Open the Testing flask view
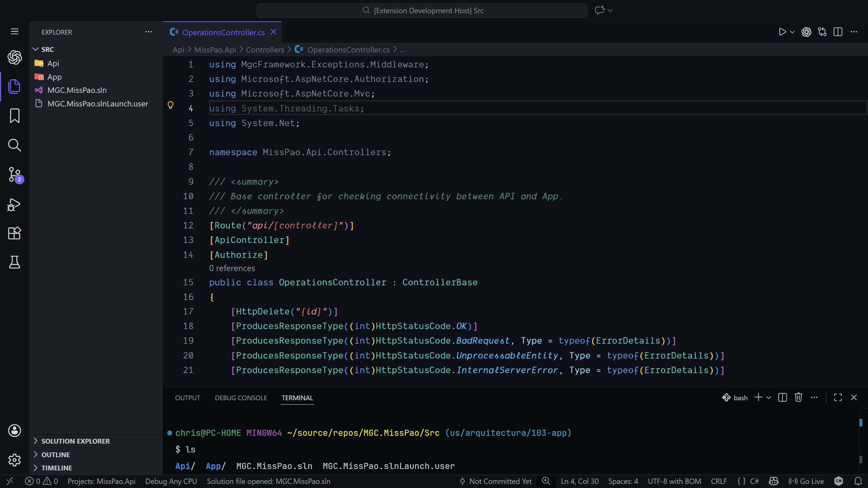The width and height of the screenshot is (868, 488). (14, 262)
